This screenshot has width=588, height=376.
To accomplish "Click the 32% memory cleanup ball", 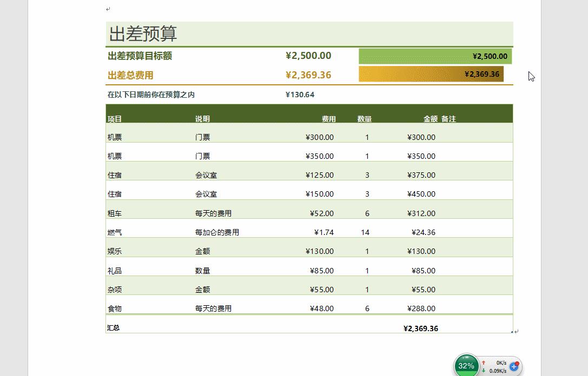I will coord(466,365).
